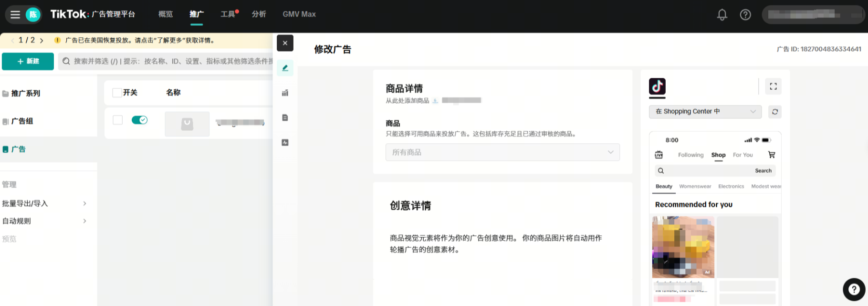The width and height of the screenshot is (868, 306).
Task: Open floating help chat button
Action: click(854, 289)
